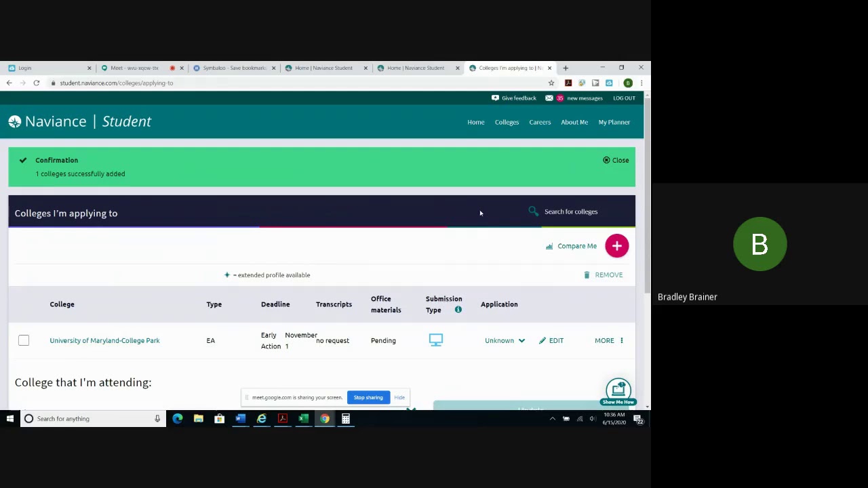Click the Deadline column header
This screenshot has height=488, width=868.
(275, 304)
